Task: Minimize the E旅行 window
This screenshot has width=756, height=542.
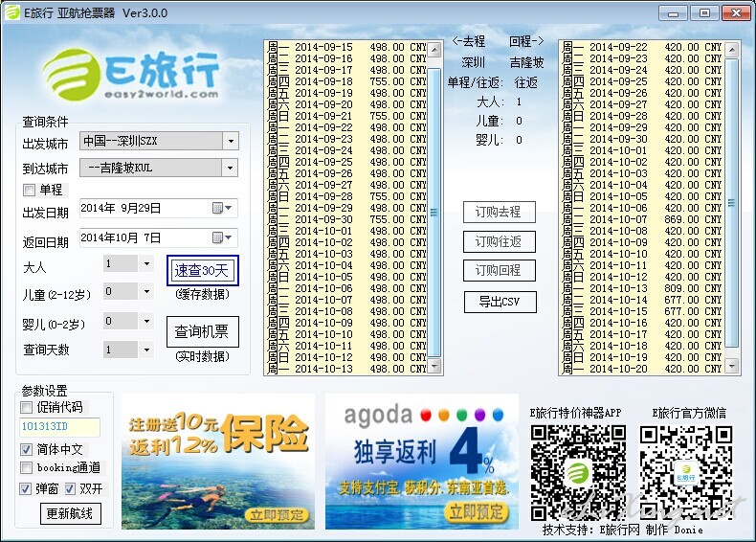Action: (673, 13)
